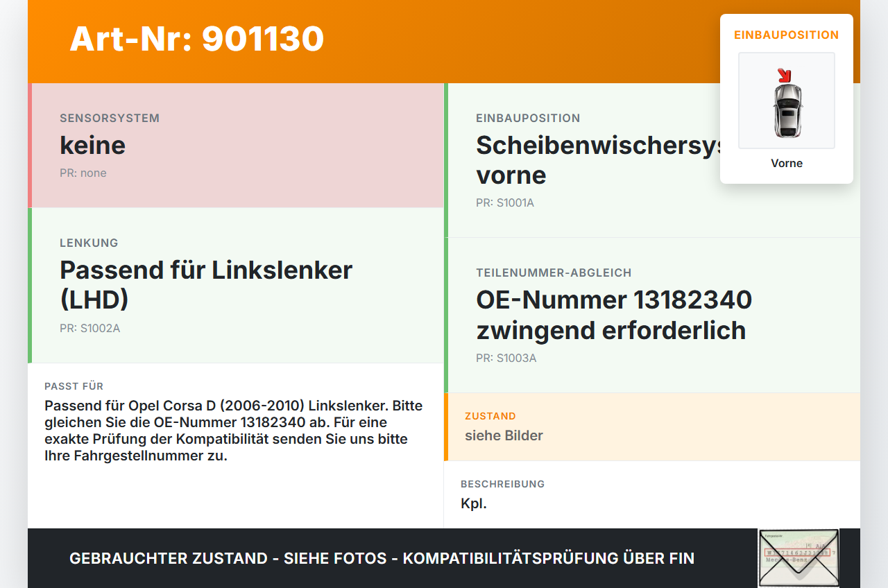Click the OE-Nummer 13182340 requirement text

[x=614, y=315]
